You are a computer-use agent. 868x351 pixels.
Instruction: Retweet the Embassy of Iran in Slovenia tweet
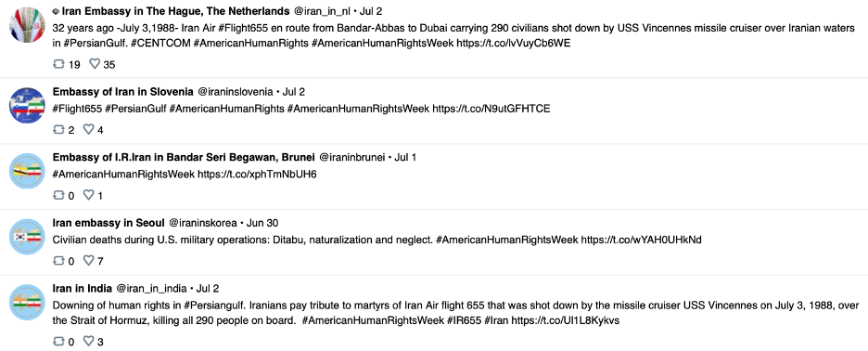58,130
